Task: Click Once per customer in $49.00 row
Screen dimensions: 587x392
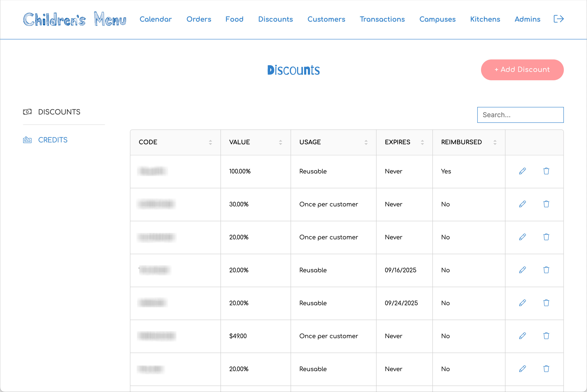Action: [328, 336]
